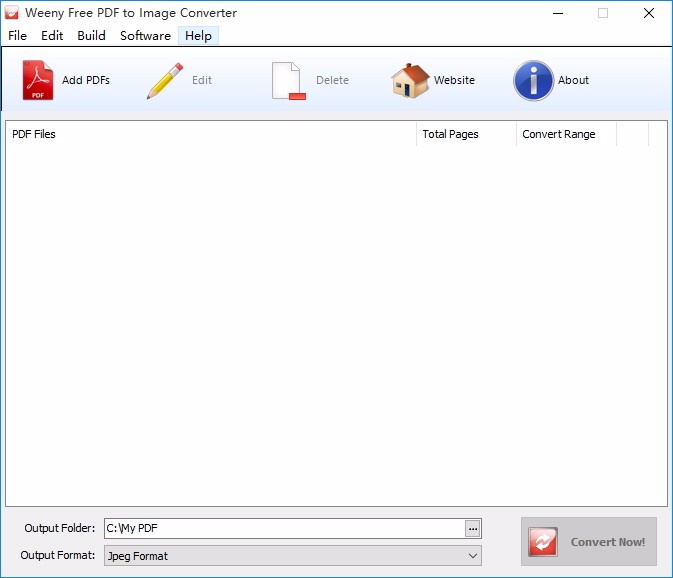Sort by PDF Files column header

[x=211, y=134]
